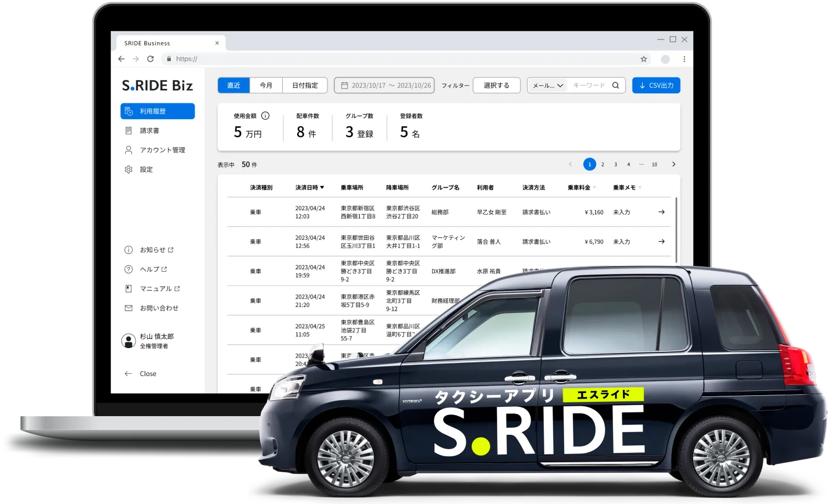Screen dimensions: 836x504
Task: Open details arrow for 落合 善人 row
Action: point(661,242)
